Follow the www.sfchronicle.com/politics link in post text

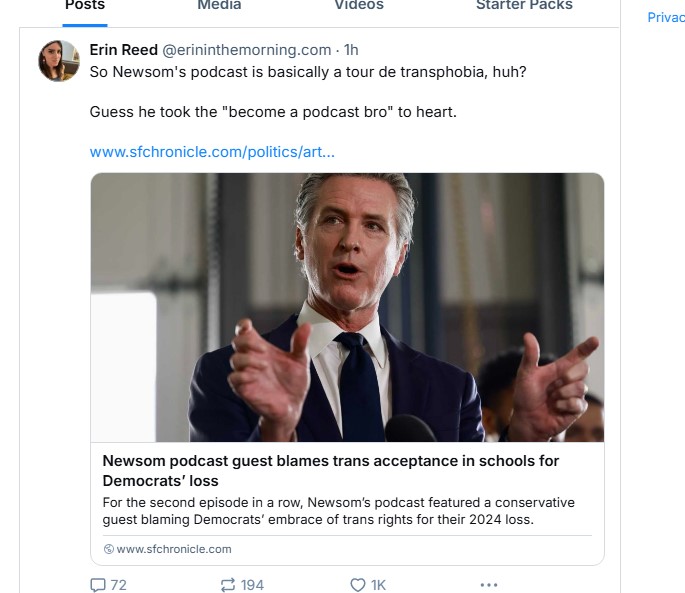coord(212,152)
